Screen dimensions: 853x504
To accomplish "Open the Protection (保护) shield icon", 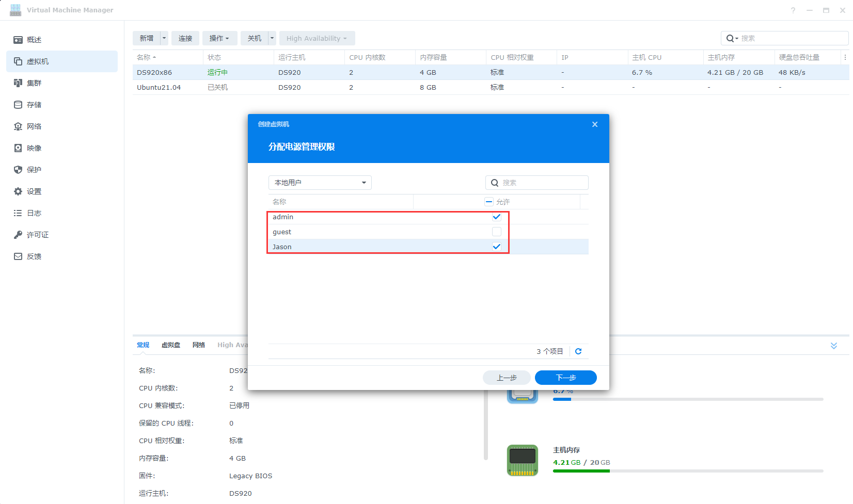I will tap(18, 170).
